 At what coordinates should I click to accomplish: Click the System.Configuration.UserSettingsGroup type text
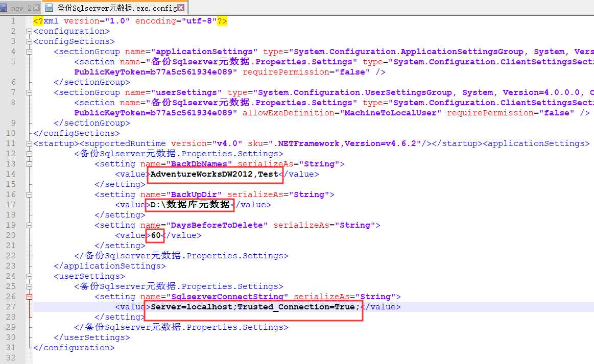click(373, 92)
